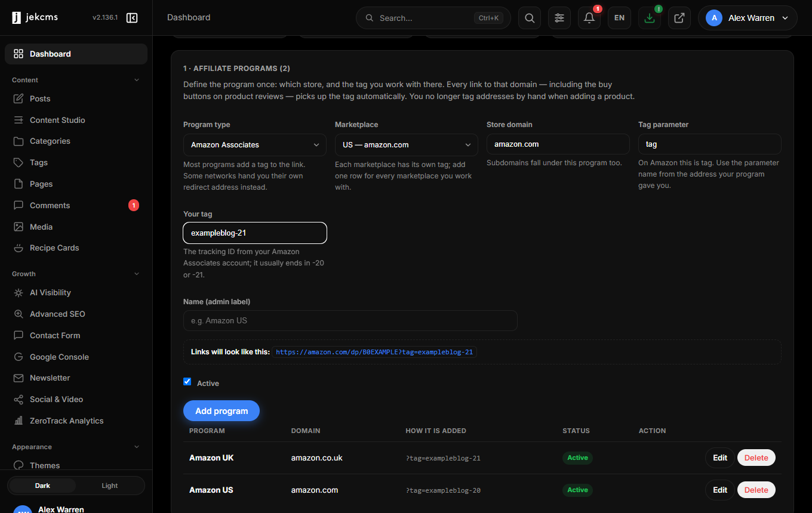812x513 pixels.
Task: Click the Comments speech bubble icon
Action: tap(19, 205)
